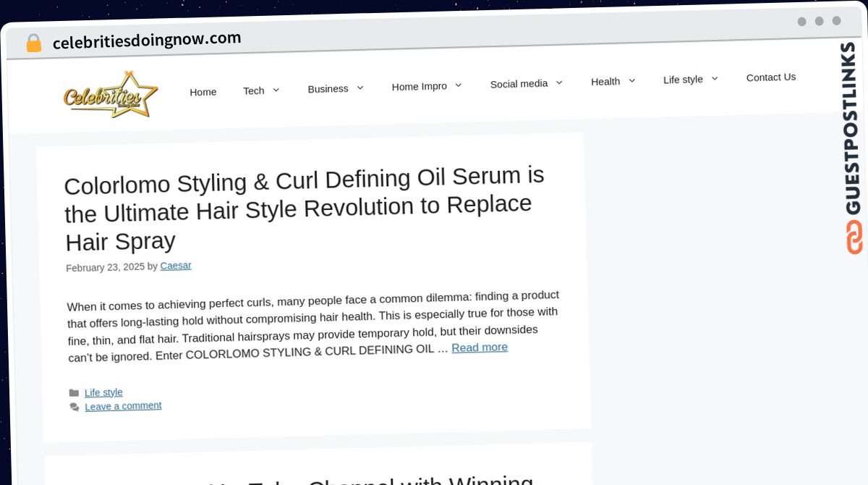Expand the Health dropdown arrow
Image resolution: width=868 pixels, height=485 pixels.
pyautogui.click(x=631, y=80)
